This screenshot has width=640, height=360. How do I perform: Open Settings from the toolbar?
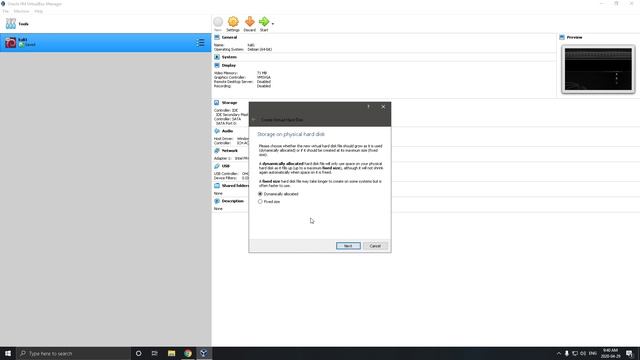click(233, 24)
